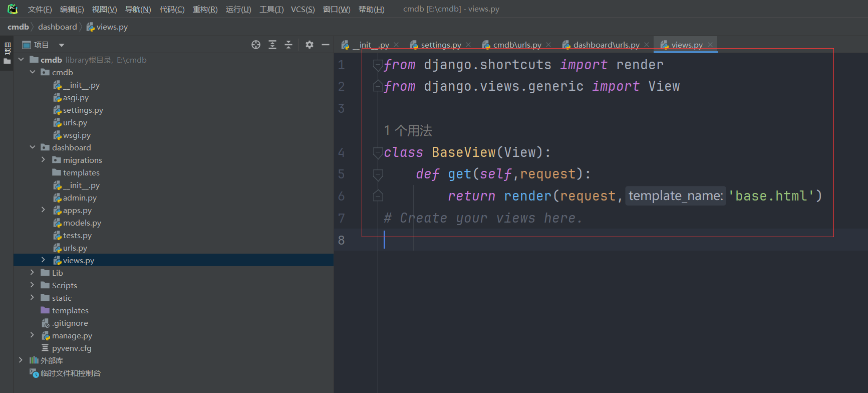Collapse the dashboard folder
Viewport: 868px width, 393px height.
33,147
